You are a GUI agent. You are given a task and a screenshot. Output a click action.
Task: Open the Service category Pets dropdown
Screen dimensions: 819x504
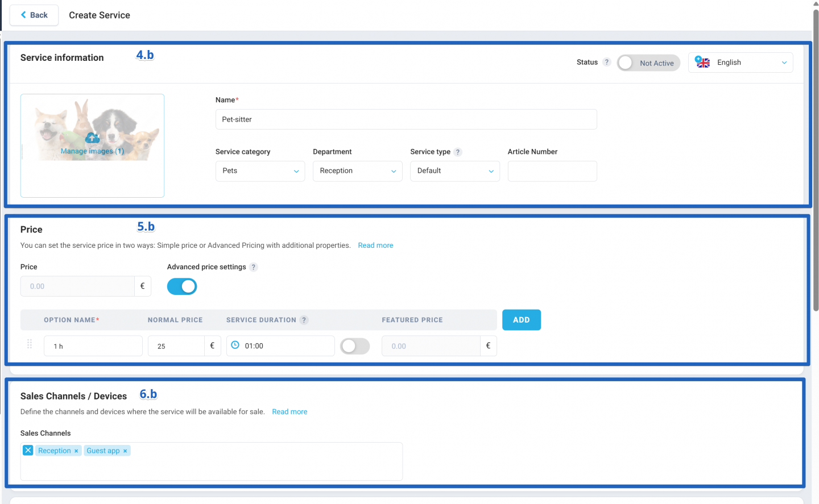260,171
